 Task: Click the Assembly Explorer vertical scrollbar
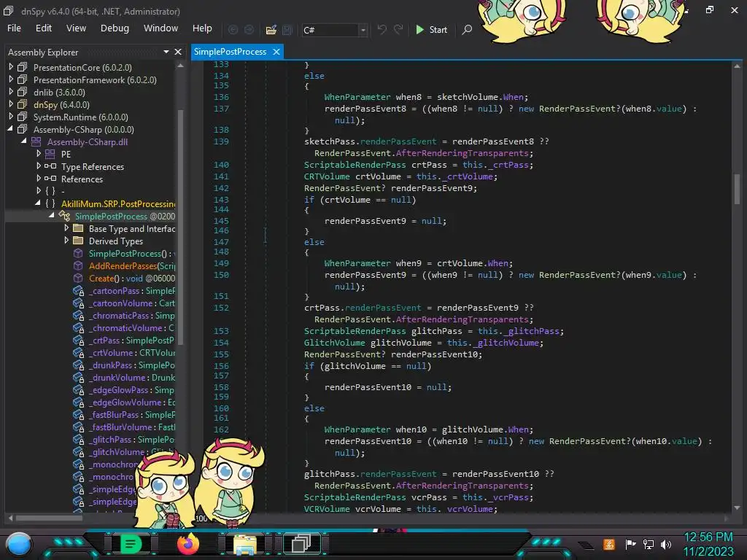coord(181,226)
